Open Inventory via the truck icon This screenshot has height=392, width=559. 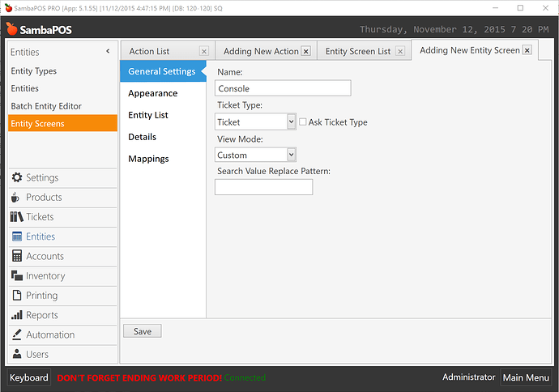(17, 275)
